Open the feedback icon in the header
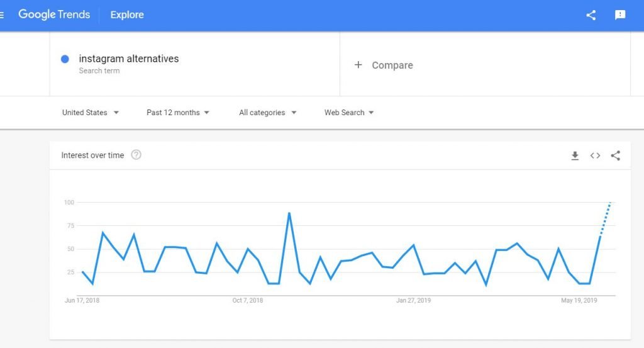The width and height of the screenshot is (644, 348). click(619, 15)
